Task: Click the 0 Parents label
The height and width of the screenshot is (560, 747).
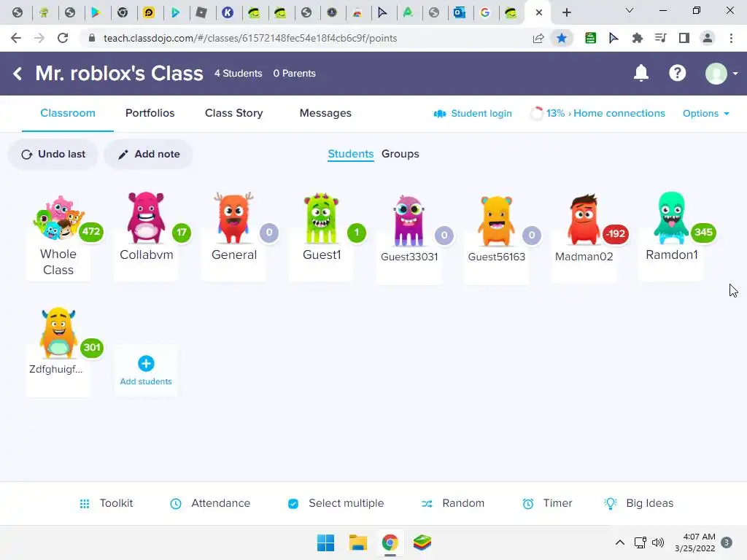Action: 295,74
